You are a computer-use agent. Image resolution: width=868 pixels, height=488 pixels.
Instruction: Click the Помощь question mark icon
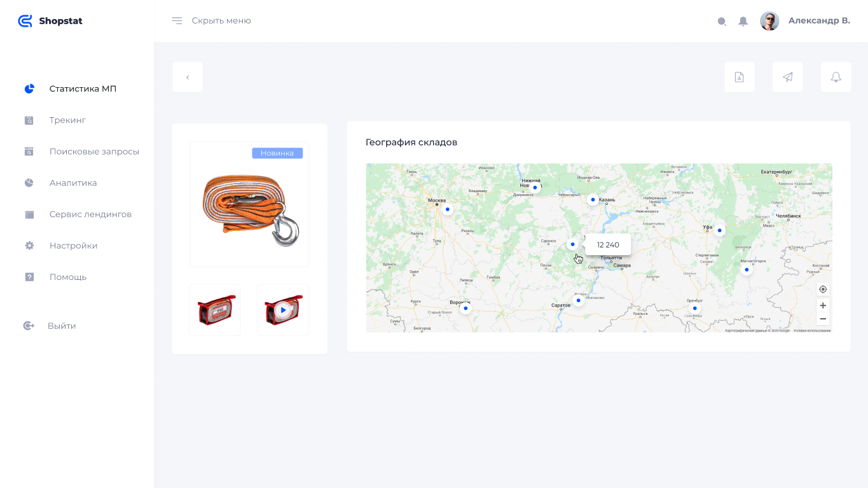(29, 276)
